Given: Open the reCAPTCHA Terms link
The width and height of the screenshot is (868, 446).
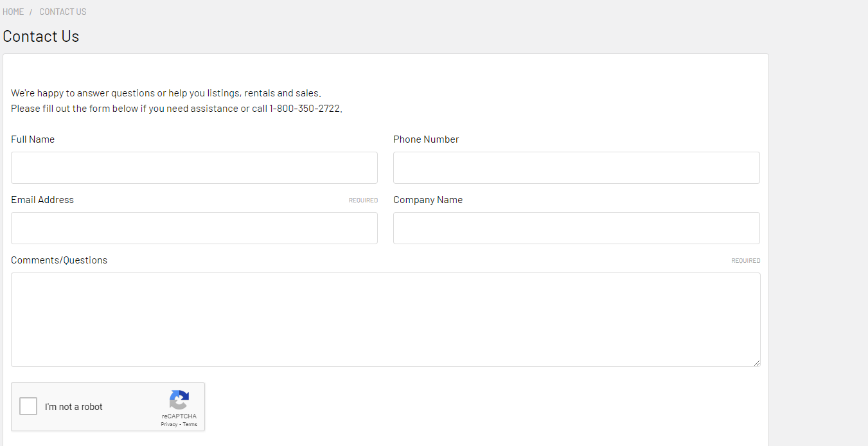Looking at the screenshot, I should click(190, 424).
